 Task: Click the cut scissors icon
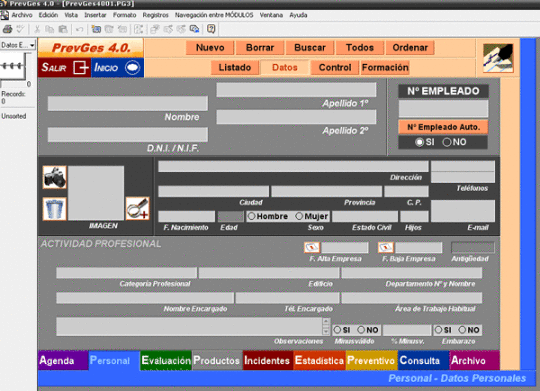tap(37, 29)
